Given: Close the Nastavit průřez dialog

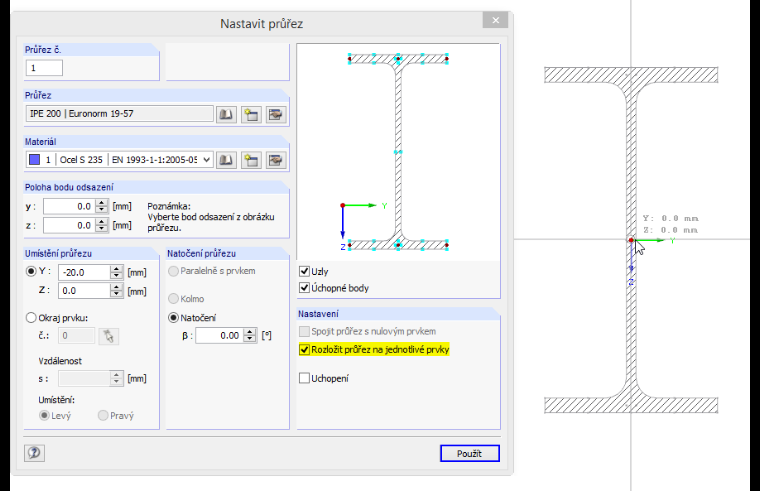Looking at the screenshot, I should pos(495,20).
